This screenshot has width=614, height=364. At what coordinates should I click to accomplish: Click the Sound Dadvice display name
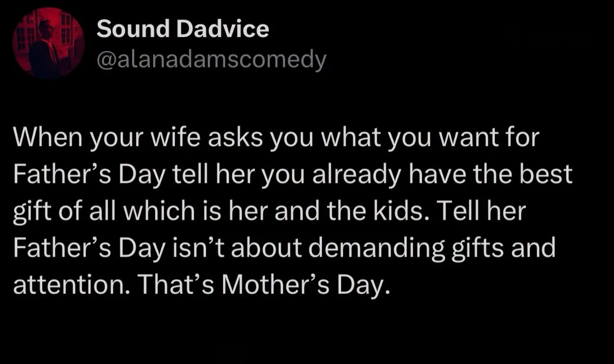[x=183, y=30]
